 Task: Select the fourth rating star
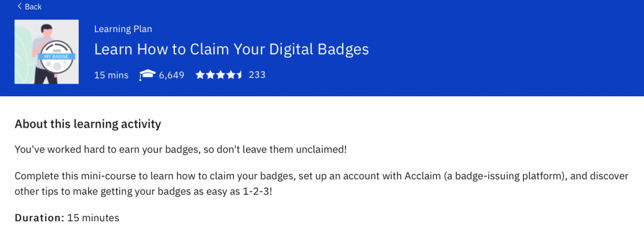click(x=229, y=75)
